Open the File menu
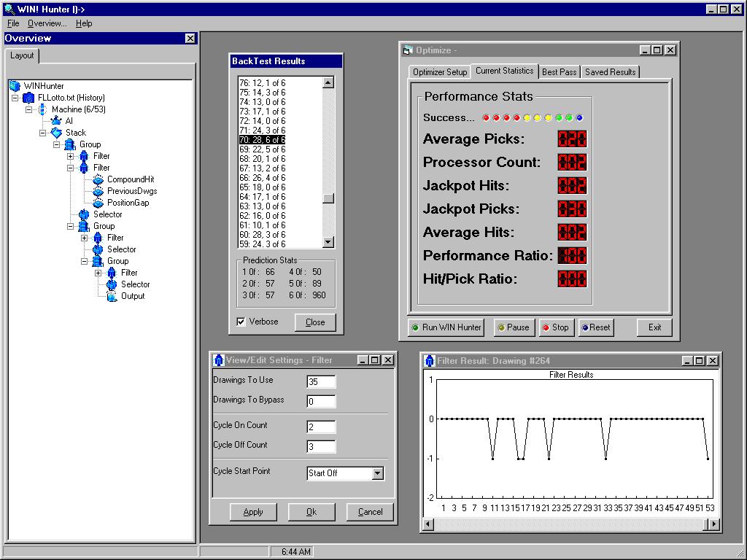This screenshot has height=560, width=747. pyautogui.click(x=13, y=23)
